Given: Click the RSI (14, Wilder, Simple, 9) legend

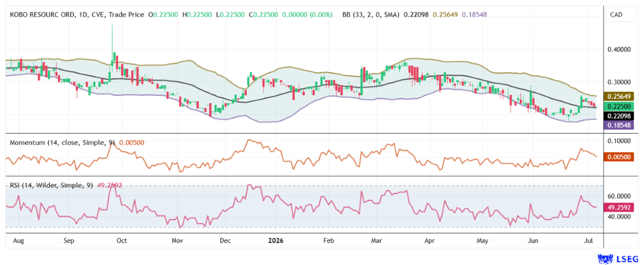Looking at the screenshot, I should point(52,185).
